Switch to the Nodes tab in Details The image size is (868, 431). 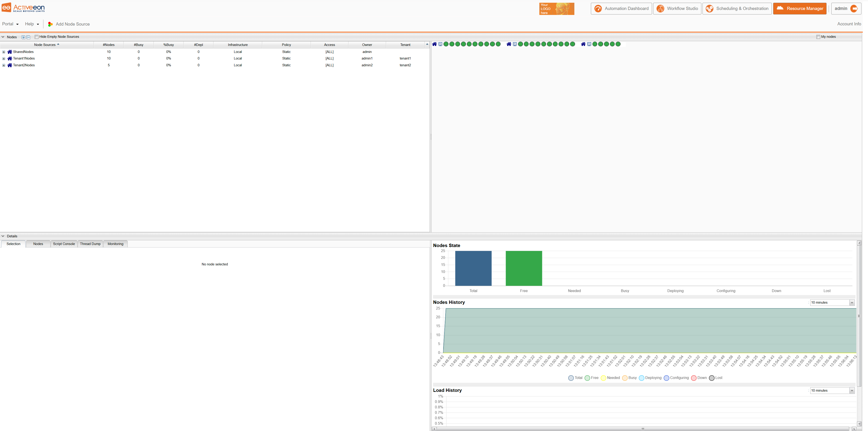[x=38, y=244]
